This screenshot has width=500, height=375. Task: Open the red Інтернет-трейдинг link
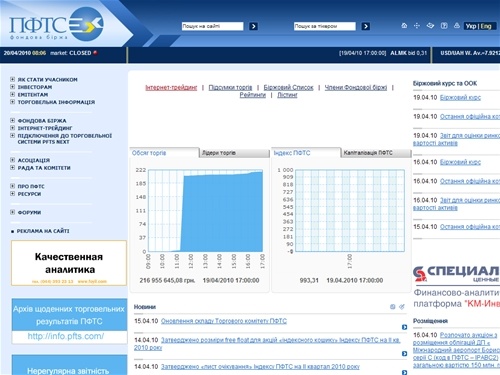(171, 88)
